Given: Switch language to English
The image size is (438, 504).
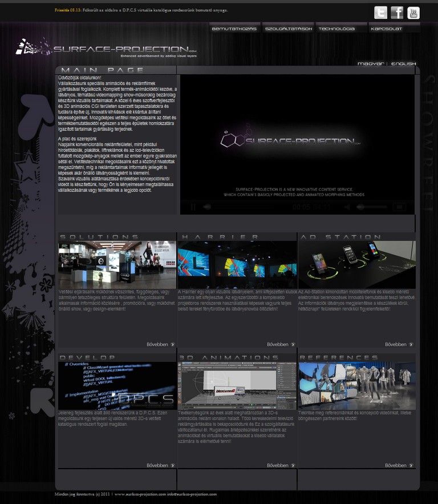Looking at the screenshot, I should coord(404,64).
